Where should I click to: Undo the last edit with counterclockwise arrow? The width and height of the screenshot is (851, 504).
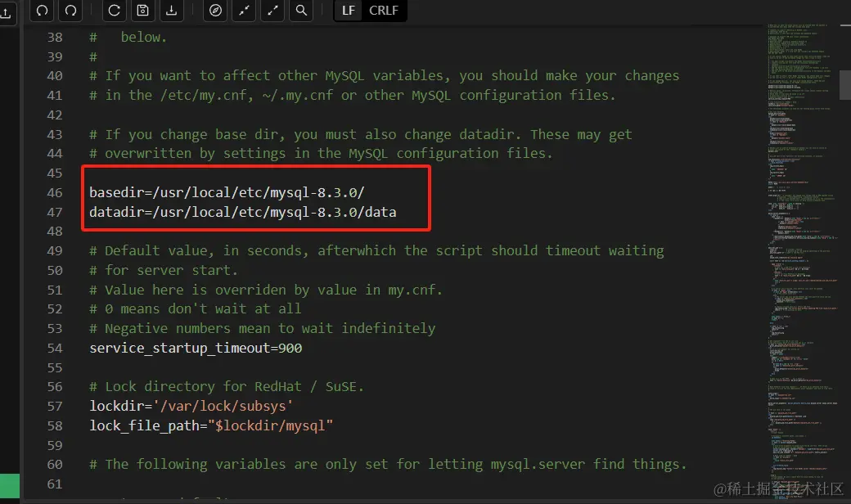point(42,11)
